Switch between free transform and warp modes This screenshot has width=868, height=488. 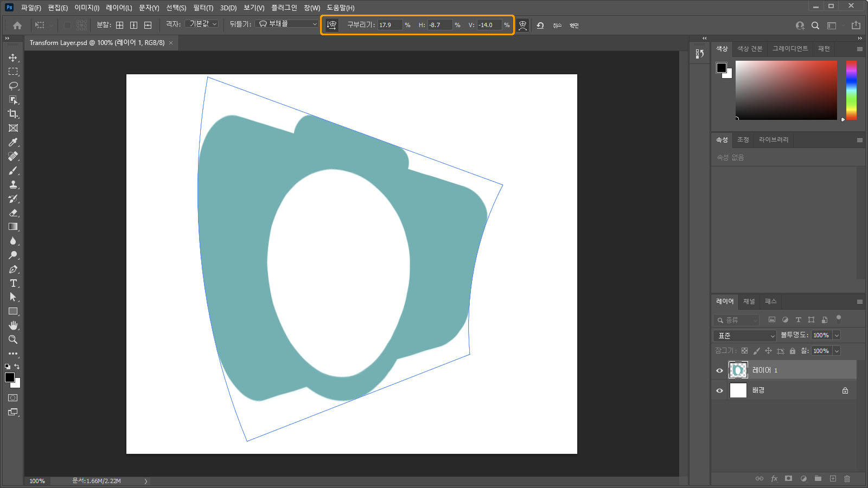pyautogui.click(x=522, y=25)
